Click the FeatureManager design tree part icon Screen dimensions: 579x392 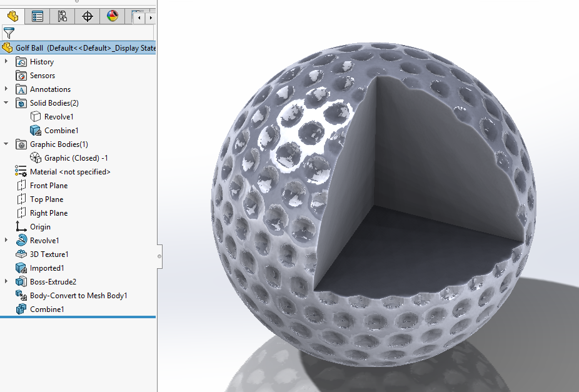(x=13, y=16)
